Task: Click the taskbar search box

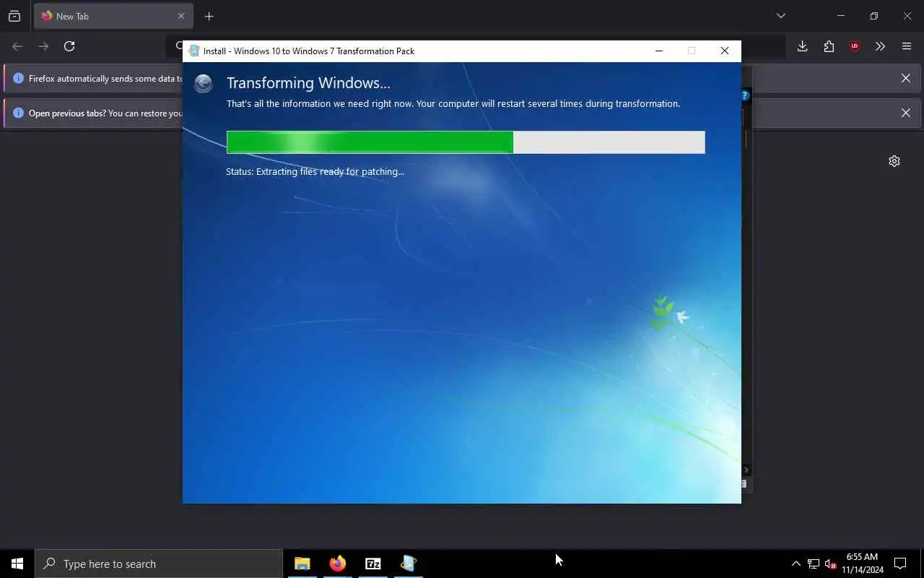Action: [x=159, y=564]
